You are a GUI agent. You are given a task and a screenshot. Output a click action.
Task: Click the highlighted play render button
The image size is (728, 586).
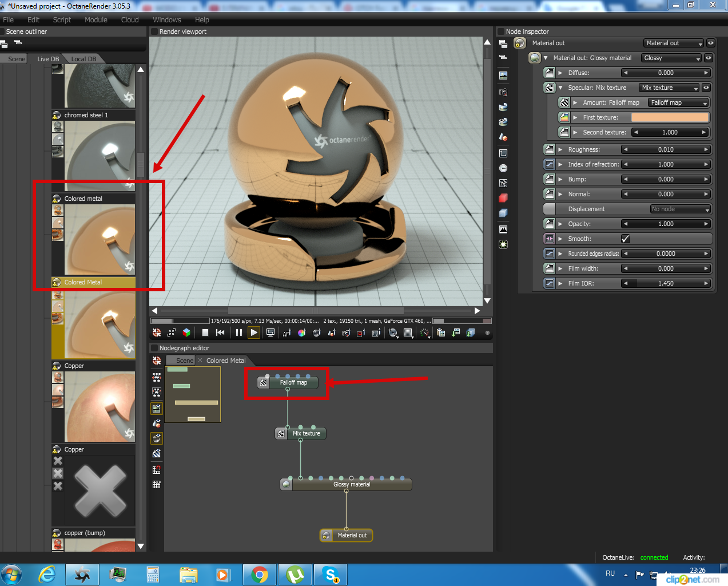[x=254, y=332]
